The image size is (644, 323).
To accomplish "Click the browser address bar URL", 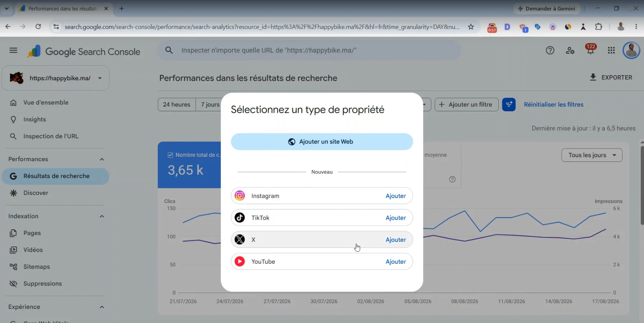I will (262, 27).
